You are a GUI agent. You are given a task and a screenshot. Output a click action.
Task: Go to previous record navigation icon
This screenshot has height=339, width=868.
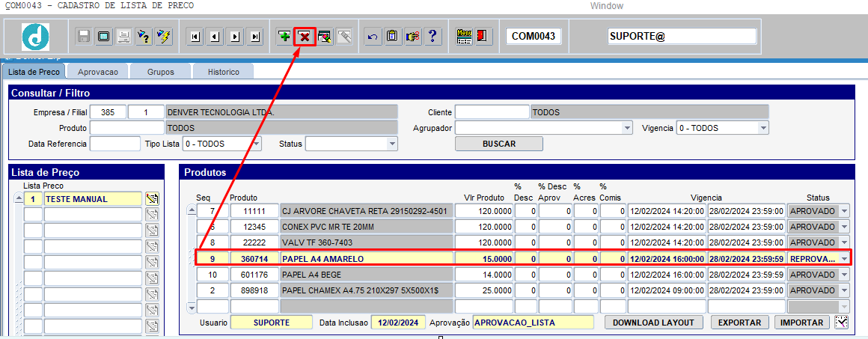tap(216, 37)
